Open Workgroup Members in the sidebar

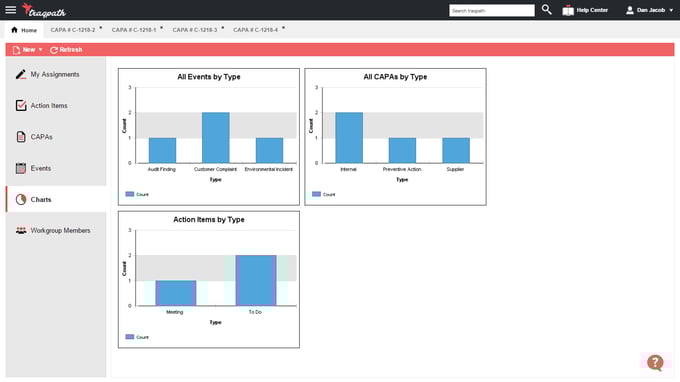(x=56, y=231)
